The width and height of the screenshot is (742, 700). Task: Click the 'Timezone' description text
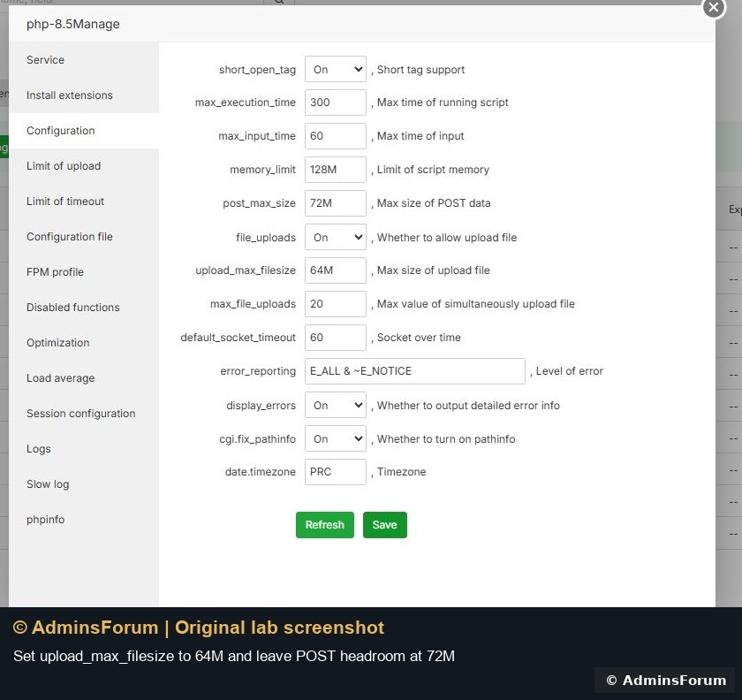point(401,472)
